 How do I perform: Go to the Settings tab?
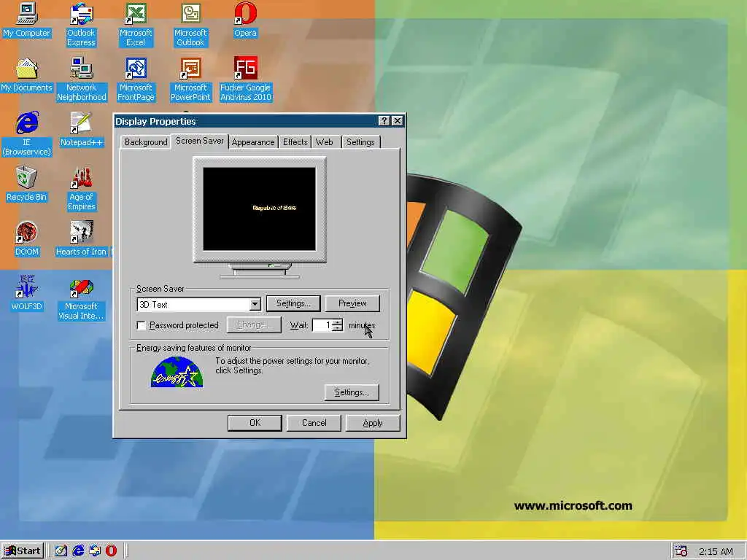tap(360, 142)
